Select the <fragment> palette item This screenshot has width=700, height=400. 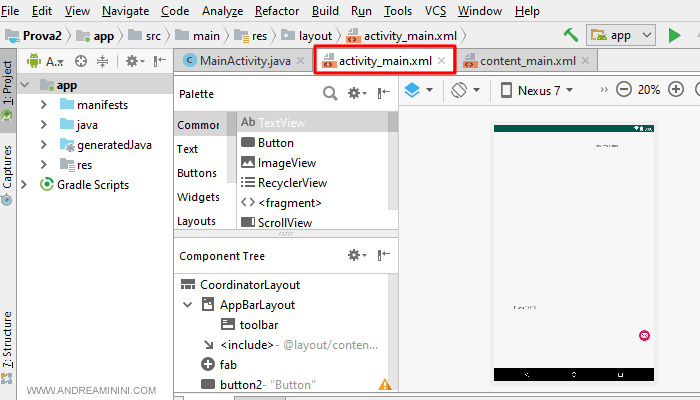coord(312,203)
